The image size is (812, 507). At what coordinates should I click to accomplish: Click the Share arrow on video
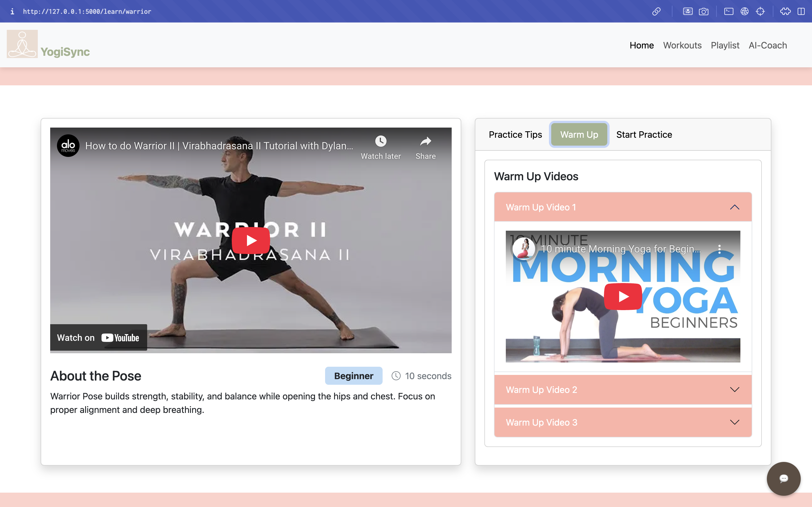coord(425,141)
